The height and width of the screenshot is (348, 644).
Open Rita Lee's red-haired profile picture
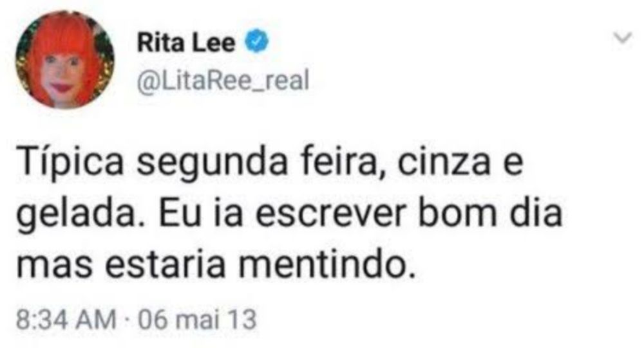tap(65, 60)
